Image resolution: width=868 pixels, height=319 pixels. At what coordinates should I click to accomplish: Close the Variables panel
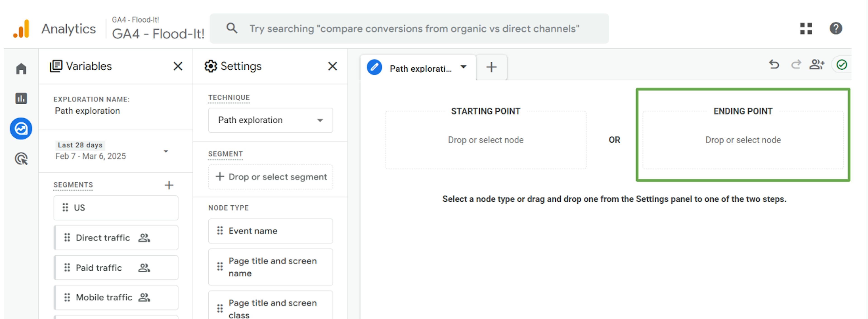click(x=178, y=66)
